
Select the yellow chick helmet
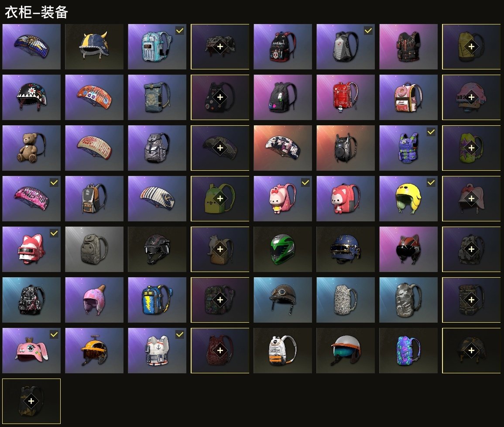tap(408, 198)
